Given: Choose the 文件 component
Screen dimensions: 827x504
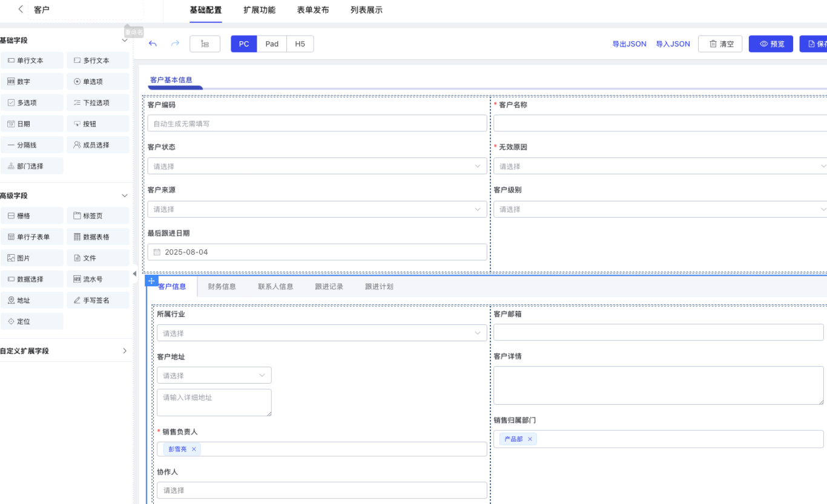Looking at the screenshot, I should pyautogui.click(x=98, y=258).
